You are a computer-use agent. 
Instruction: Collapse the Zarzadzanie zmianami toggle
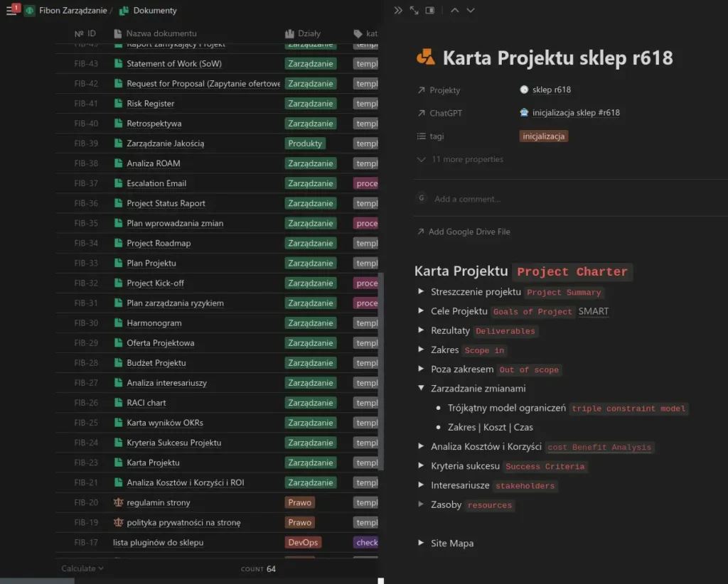coord(421,389)
